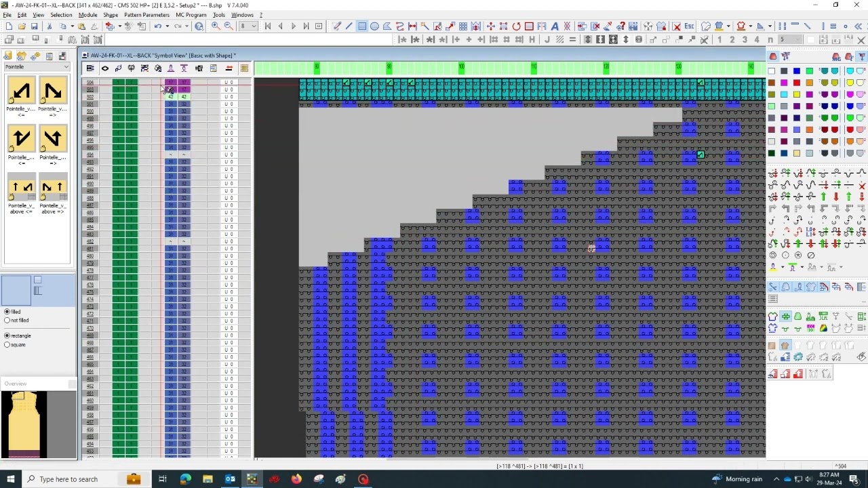Select the 'not filled' radio option

[7, 320]
